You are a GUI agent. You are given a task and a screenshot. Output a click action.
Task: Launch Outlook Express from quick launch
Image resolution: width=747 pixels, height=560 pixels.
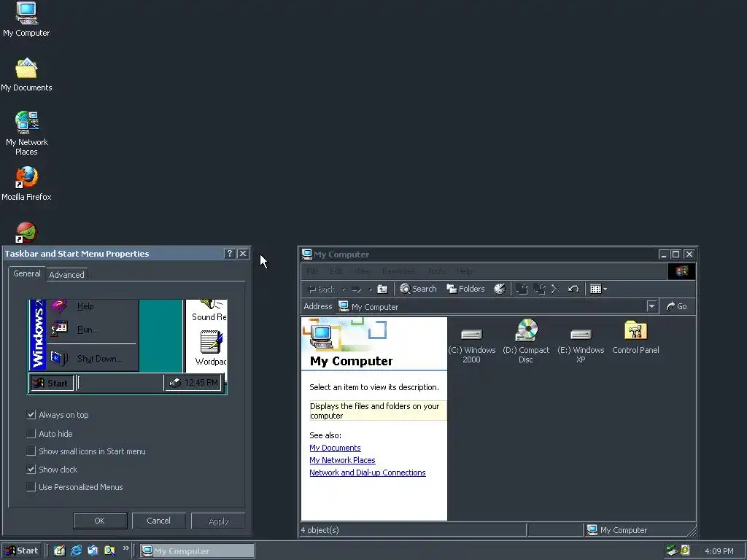click(x=93, y=551)
